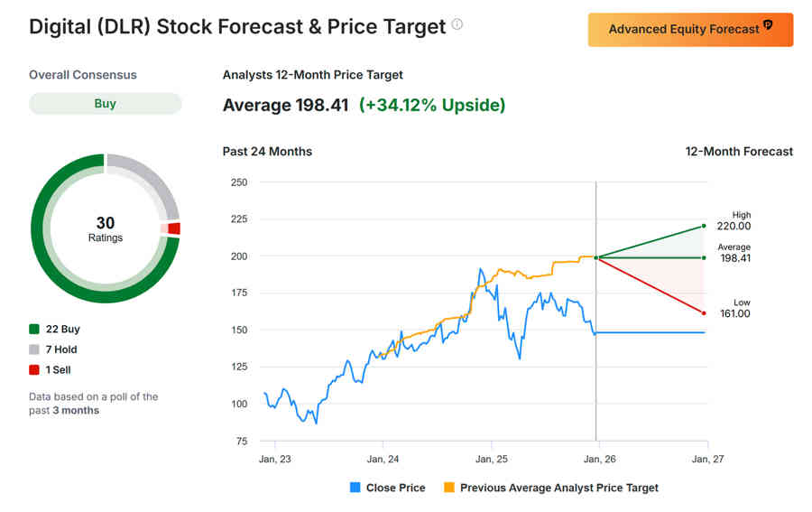Click the Buy consensus pill
The image size is (812, 512).
click(x=105, y=104)
